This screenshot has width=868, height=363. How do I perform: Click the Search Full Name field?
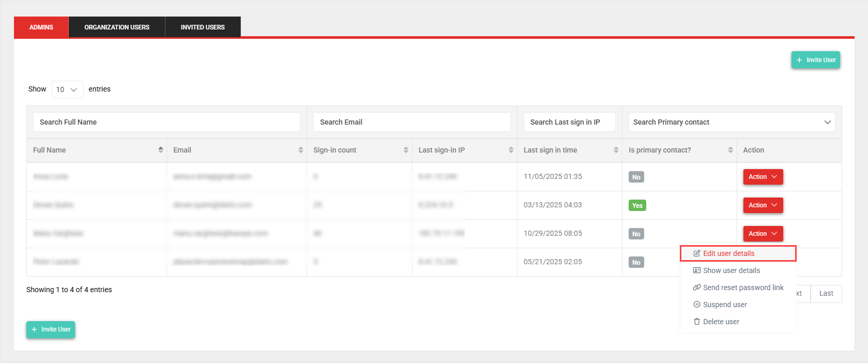pos(166,122)
